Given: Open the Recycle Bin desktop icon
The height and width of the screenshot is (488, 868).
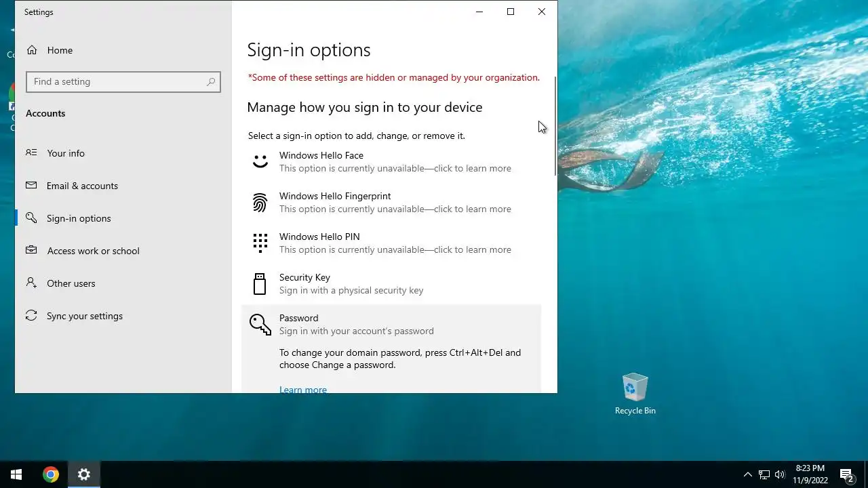Looking at the screenshot, I should click(x=635, y=394).
